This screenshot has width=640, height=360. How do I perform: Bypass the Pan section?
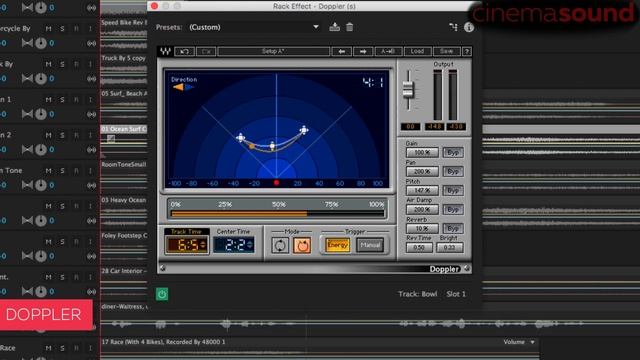[453, 171]
